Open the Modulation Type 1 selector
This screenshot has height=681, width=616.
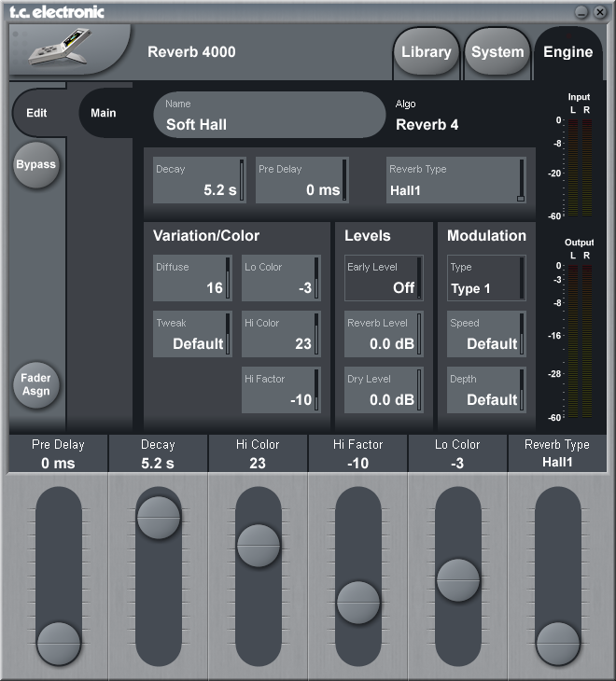coord(486,278)
